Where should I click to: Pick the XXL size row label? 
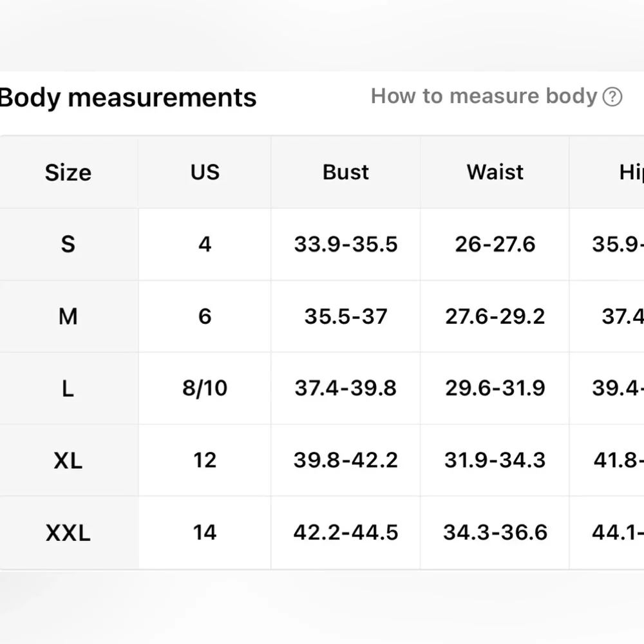point(68,533)
